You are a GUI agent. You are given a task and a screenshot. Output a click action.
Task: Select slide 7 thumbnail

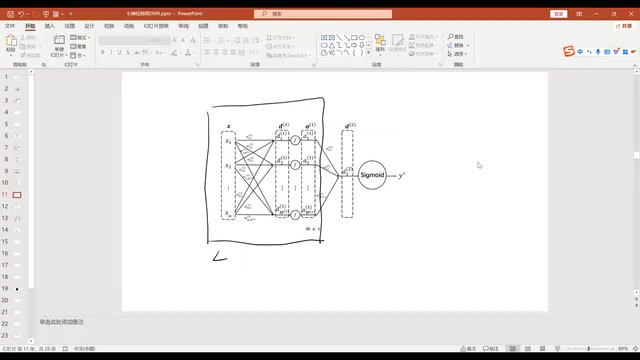click(17, 147)
